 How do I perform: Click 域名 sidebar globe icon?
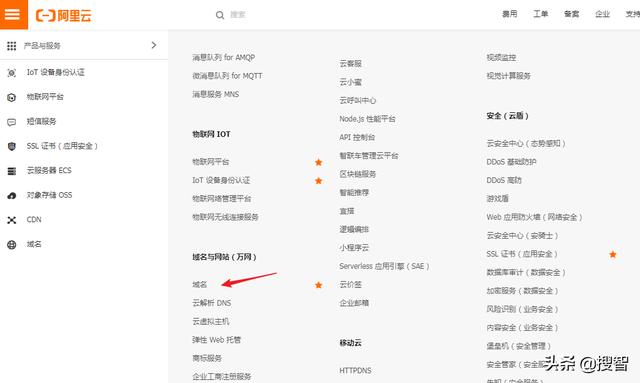(12, 245)
